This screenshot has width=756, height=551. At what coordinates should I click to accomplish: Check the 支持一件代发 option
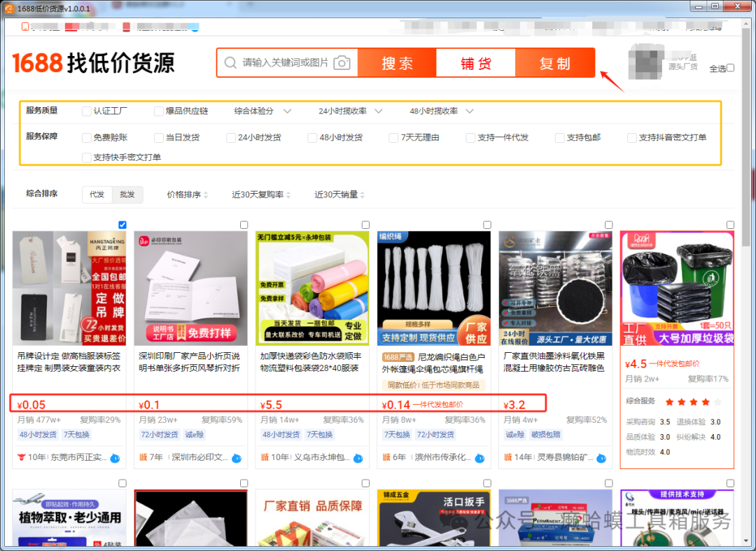coord(470,138)
